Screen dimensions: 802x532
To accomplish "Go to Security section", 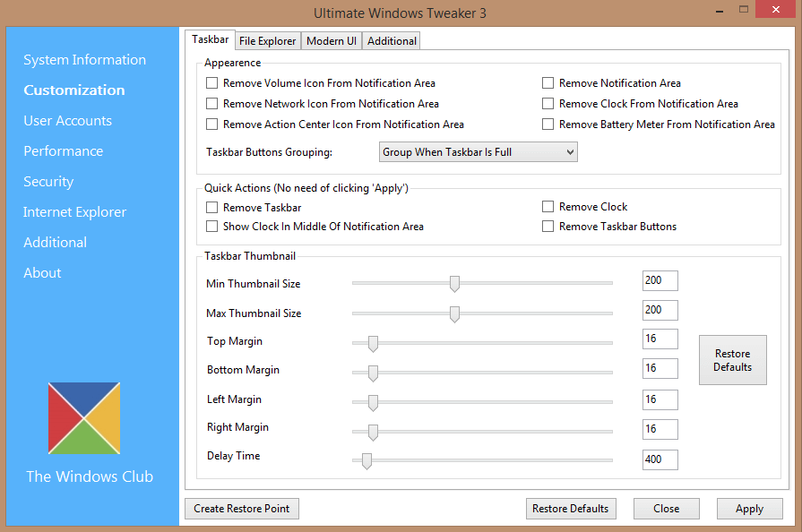I will click(x=48, y=182).
